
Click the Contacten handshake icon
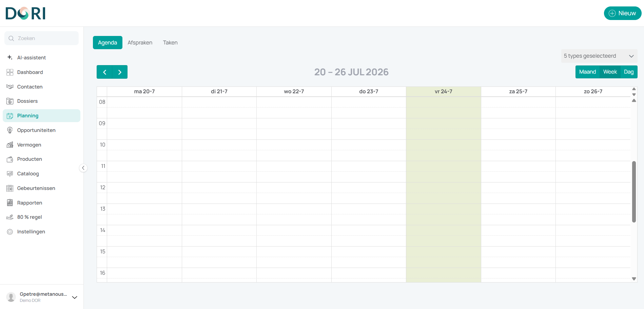[x=10, y=87]
